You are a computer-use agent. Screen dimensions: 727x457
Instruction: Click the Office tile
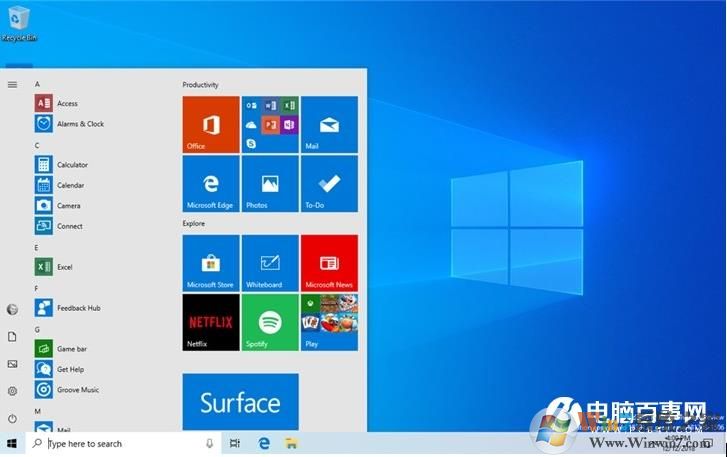[x=211, y=125]
